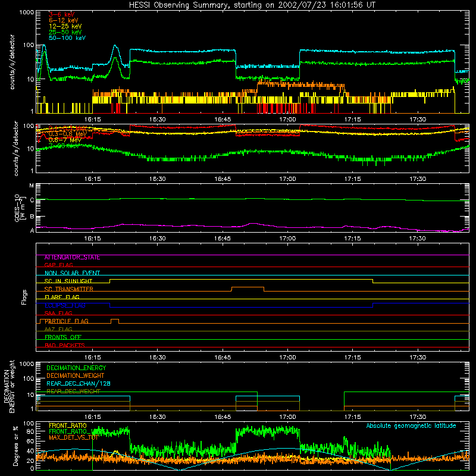476x476 pixels.
Task: Click the SAA_FLAG label
Action: tap(58, 313)
